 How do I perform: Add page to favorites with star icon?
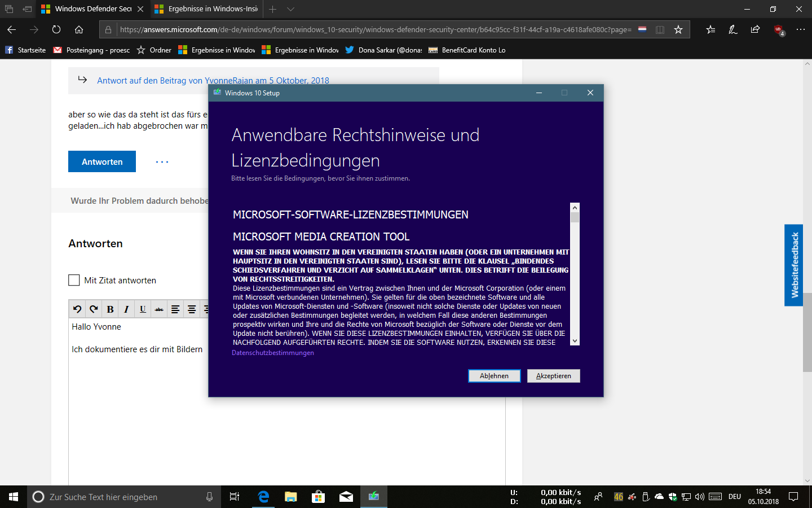coord(678,29)
